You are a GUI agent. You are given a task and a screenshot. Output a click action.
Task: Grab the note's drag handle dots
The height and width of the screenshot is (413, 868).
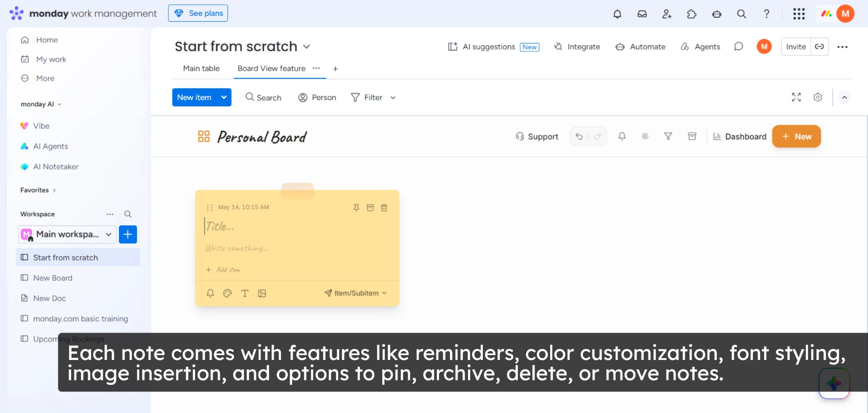click(x=210, y=207)
